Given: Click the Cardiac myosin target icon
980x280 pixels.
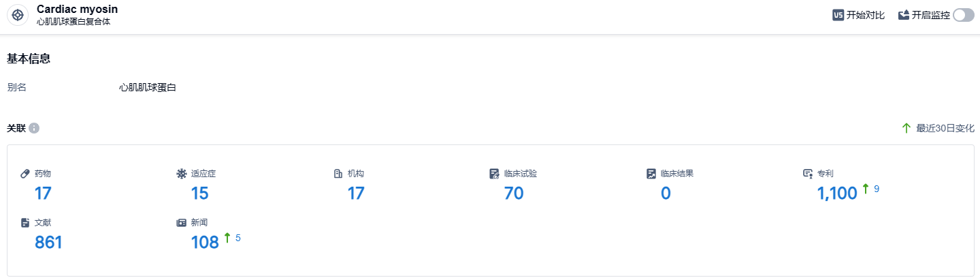Looking at the screenshot, I should coord(18,15).
